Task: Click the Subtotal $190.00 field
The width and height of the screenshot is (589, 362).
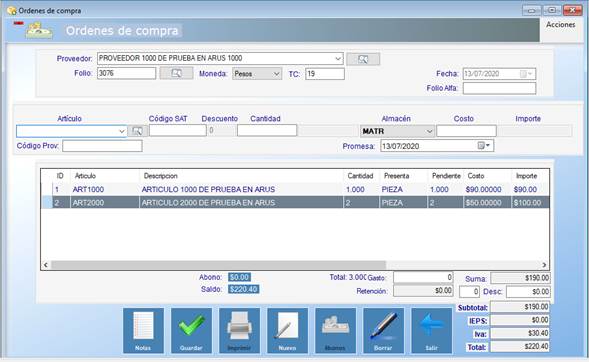Action: pyautogui.click(x=520, y=307)
